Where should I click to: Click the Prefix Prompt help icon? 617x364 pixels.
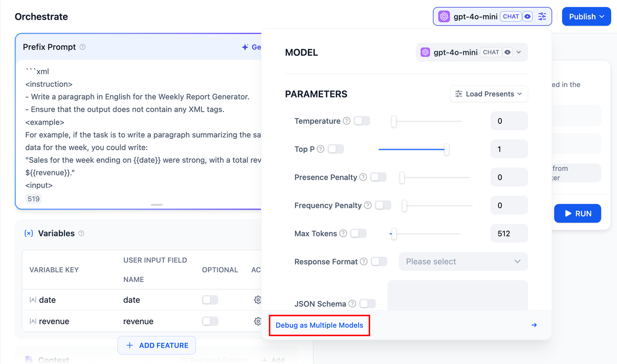point(82,47)
